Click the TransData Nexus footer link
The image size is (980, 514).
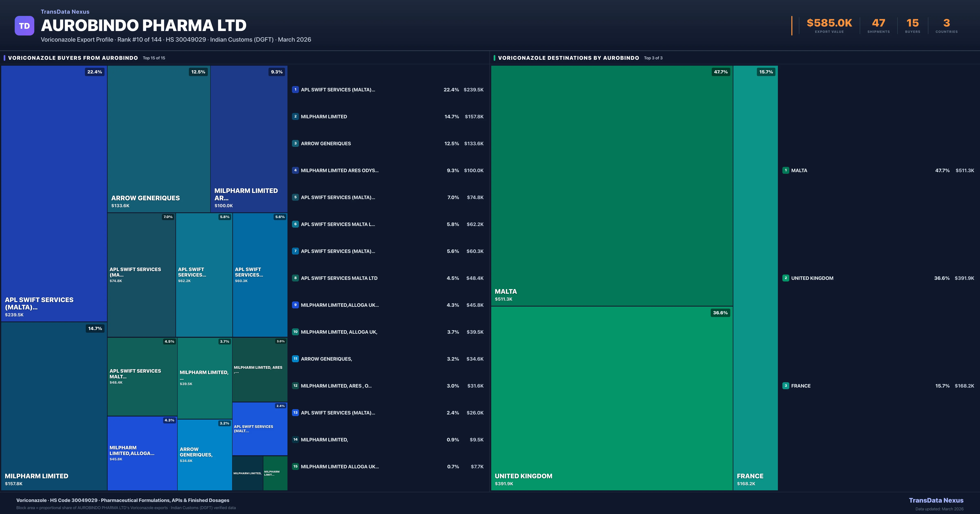[x=936, y=500]
